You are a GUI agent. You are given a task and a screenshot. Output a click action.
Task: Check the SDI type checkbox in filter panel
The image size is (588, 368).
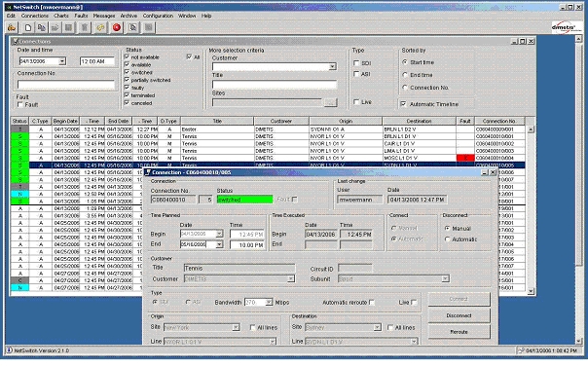tap(356, 63)
